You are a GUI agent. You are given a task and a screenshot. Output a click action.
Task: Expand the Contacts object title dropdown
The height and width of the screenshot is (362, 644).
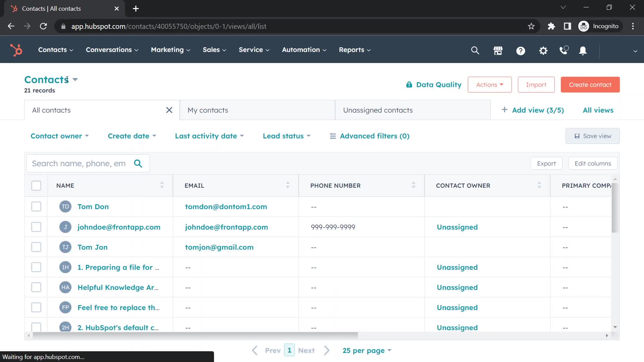75,80
